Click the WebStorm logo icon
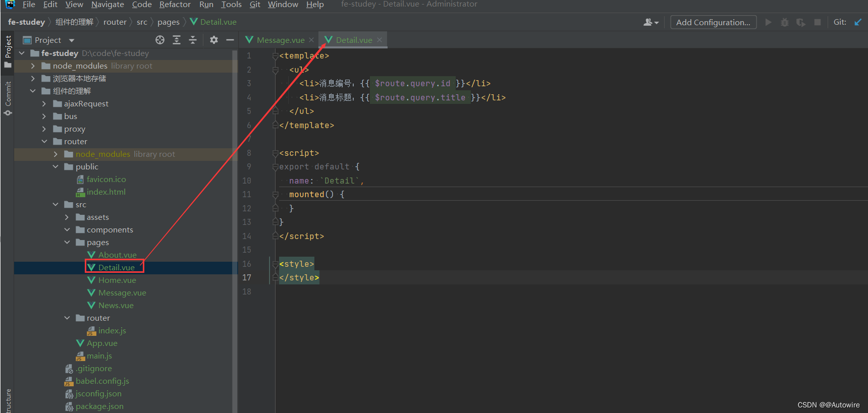 pos(10,5)
